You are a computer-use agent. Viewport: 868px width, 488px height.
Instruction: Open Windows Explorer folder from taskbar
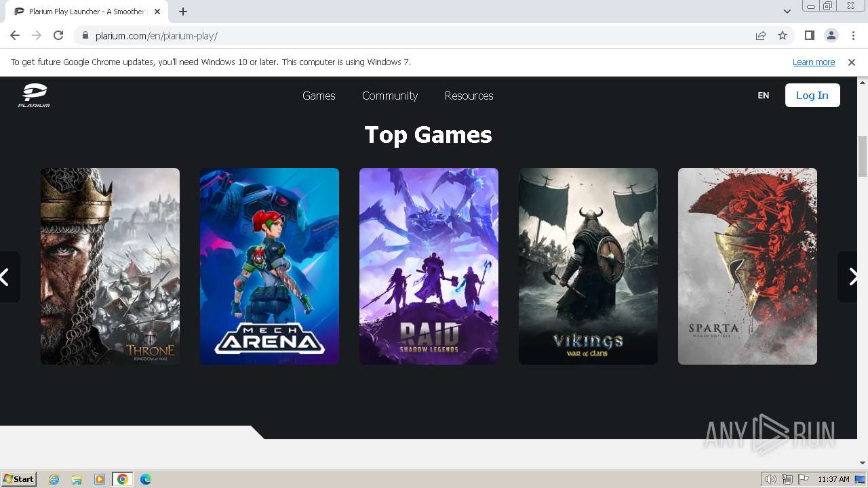[77, 479]
